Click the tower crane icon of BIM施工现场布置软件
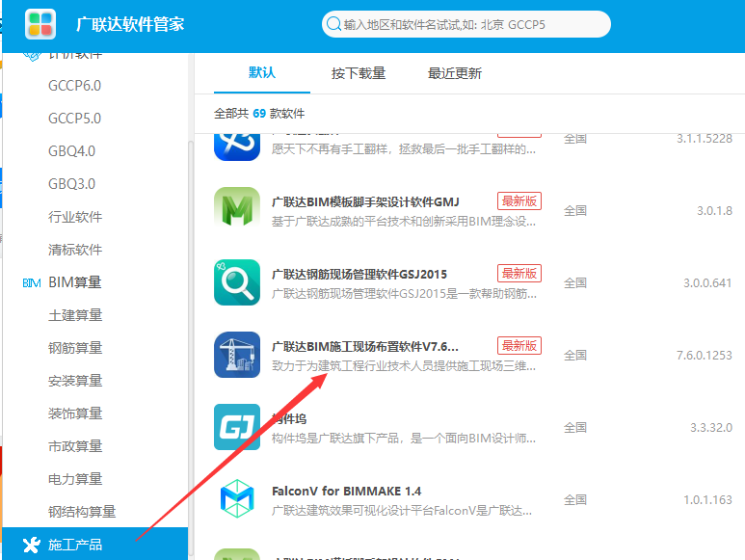 237,355
